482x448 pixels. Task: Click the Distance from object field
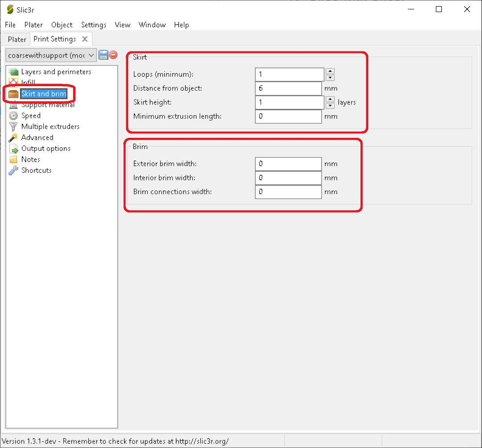(x=288, y=88)
